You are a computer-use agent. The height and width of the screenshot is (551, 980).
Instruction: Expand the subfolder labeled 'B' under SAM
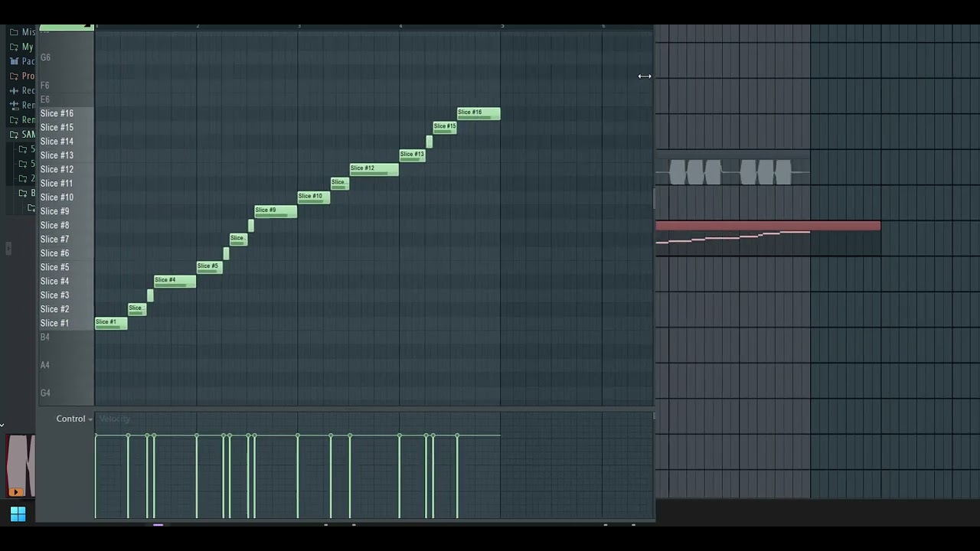22,193
